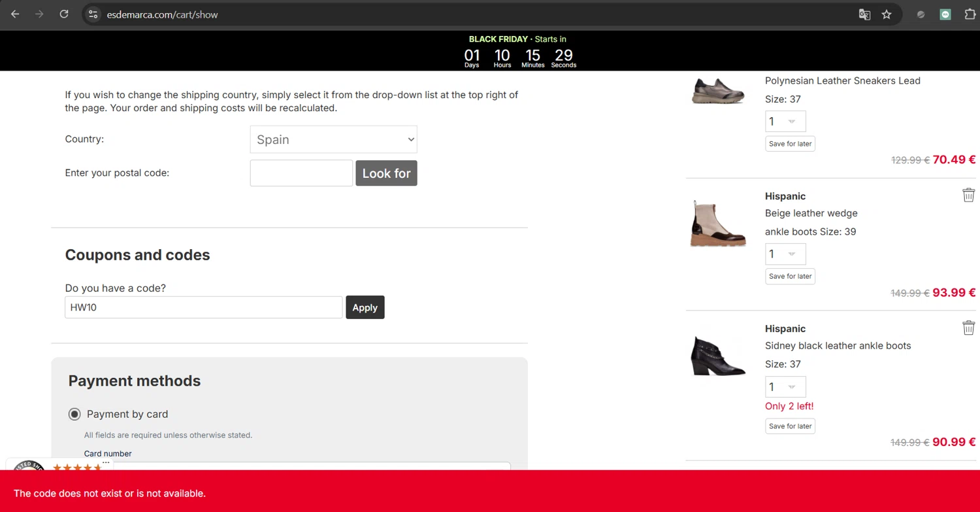980x512 pixels.
Task: Remove Sidney black leather ankle boots via trash icon
Action: [x=968, y=328]
